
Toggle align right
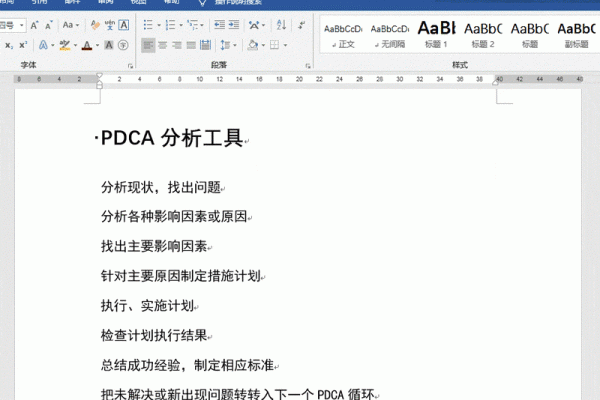(177, 45)
